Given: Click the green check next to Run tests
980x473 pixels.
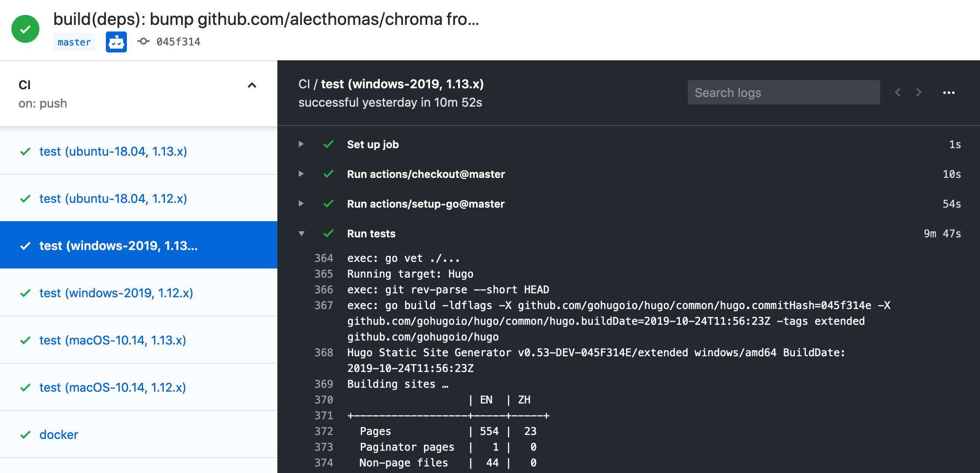Looking at the screenshot, I should (329, 233).
